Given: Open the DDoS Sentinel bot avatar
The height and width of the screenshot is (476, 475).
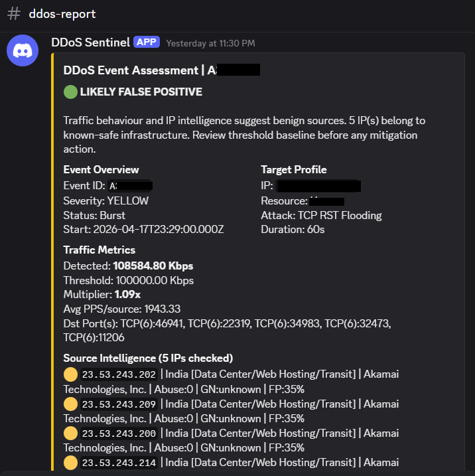Looking at the screenshot, I should pos(23,50).
